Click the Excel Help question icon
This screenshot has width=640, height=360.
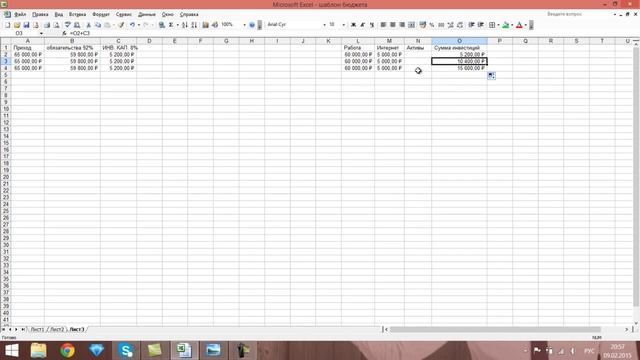tap(252, 25)
